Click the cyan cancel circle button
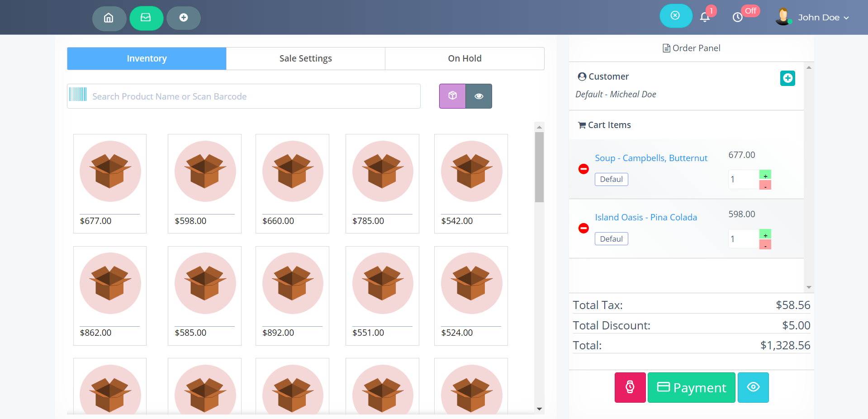The image size is (868, 419). click(x=675, y=16)
